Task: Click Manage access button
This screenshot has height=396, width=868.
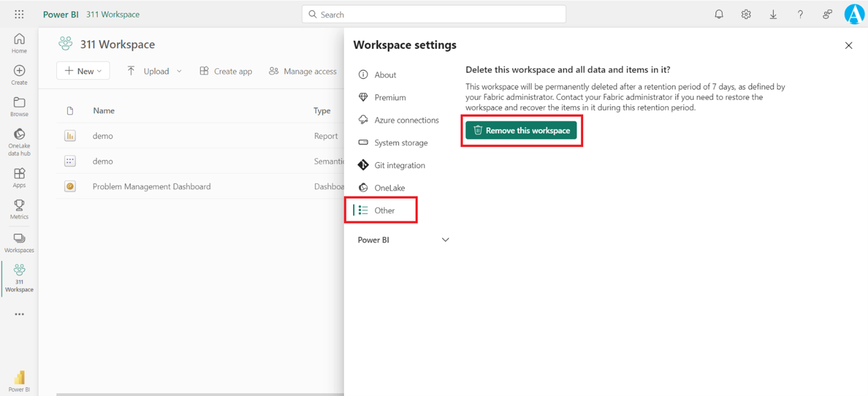Action: 303,71
